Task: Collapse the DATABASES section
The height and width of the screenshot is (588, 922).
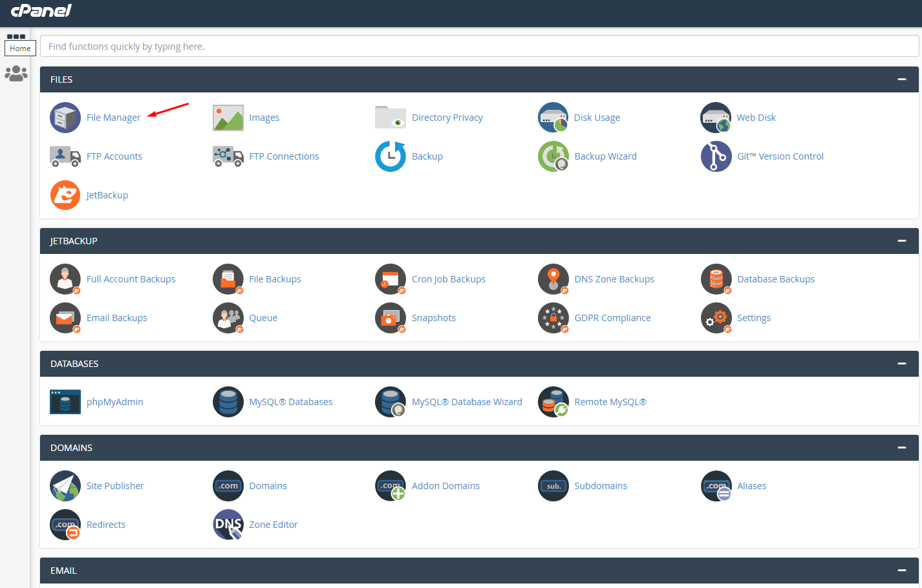Action: tap(901, 364)
